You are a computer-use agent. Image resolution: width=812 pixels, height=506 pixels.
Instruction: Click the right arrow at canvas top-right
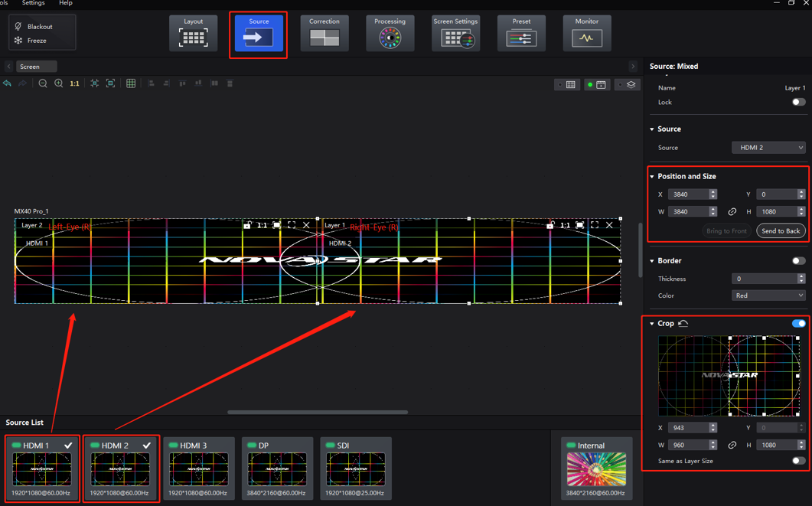click(633, 67)
